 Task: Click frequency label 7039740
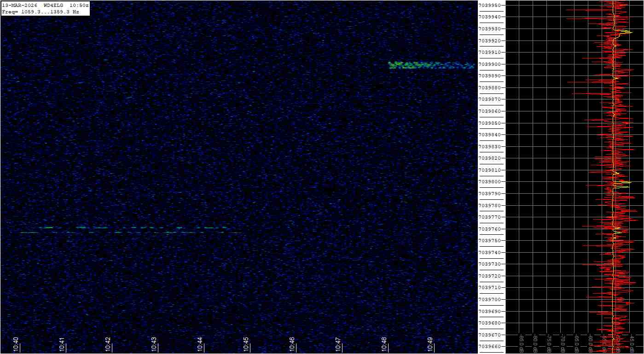489,253
